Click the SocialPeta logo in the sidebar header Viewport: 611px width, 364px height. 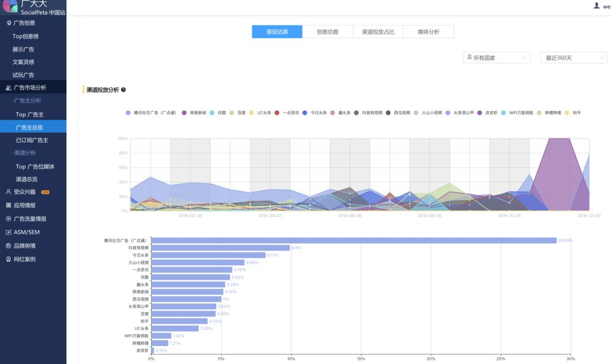click(10, 6)
